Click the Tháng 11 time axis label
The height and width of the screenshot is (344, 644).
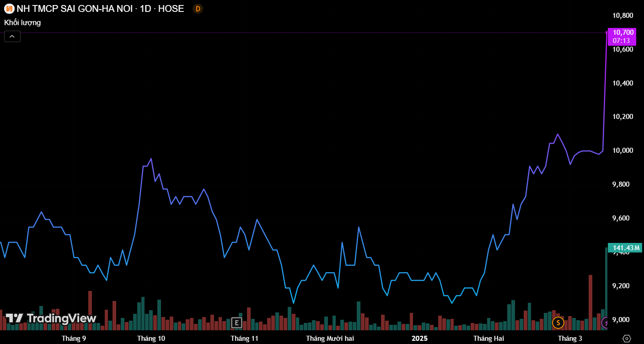[x=244, y=339]
